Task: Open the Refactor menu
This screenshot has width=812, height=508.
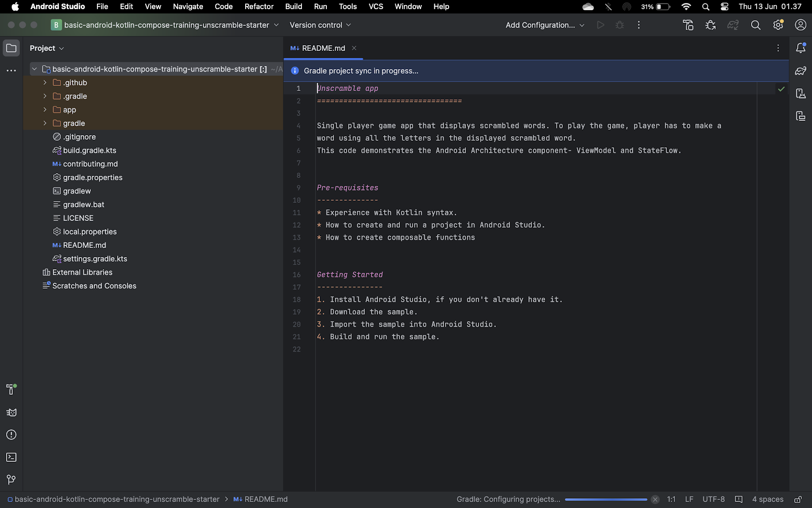Action: pos(259,7)
